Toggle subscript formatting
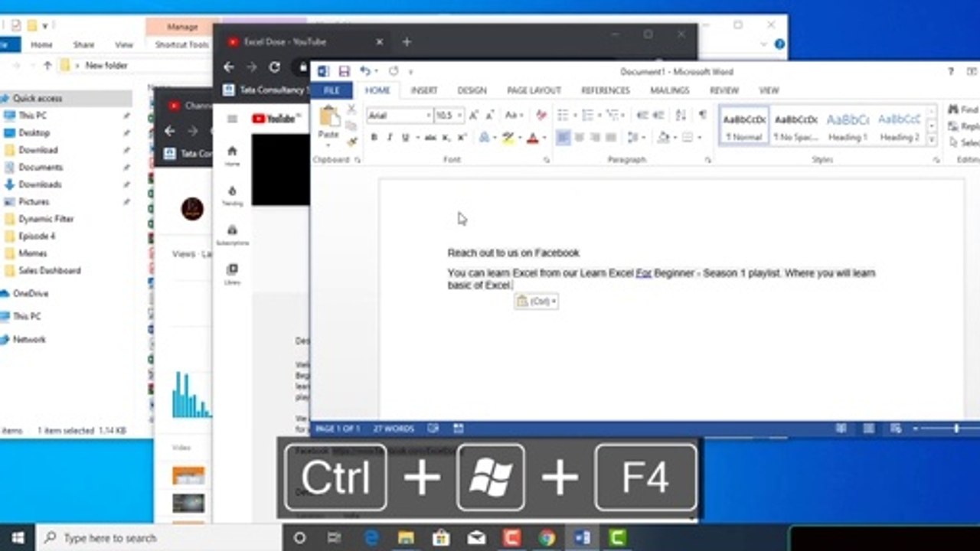This screenshot has height=551, width=980. pyautogui.click(x=447, y=138)
